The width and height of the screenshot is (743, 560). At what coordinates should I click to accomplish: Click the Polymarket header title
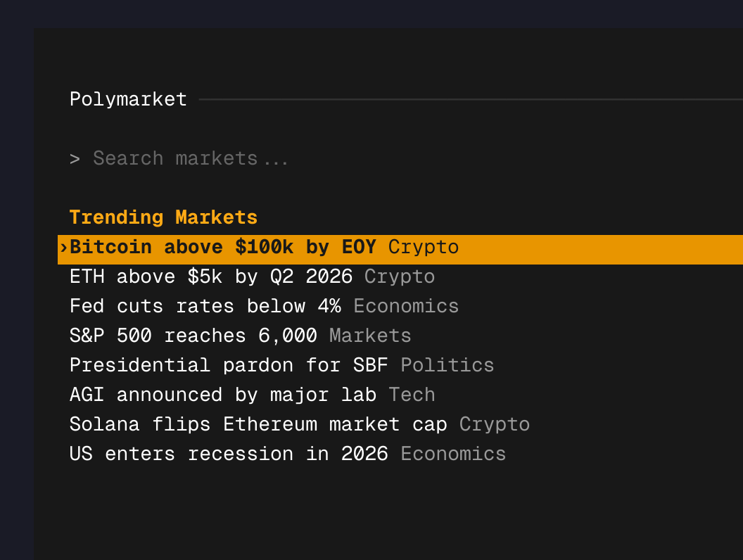pos(128,99)
